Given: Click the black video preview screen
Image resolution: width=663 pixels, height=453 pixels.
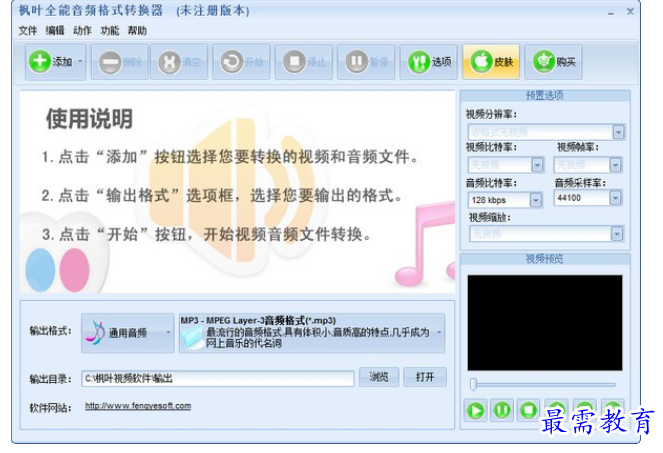Looking at the screenshot, I should pos(545,323).
